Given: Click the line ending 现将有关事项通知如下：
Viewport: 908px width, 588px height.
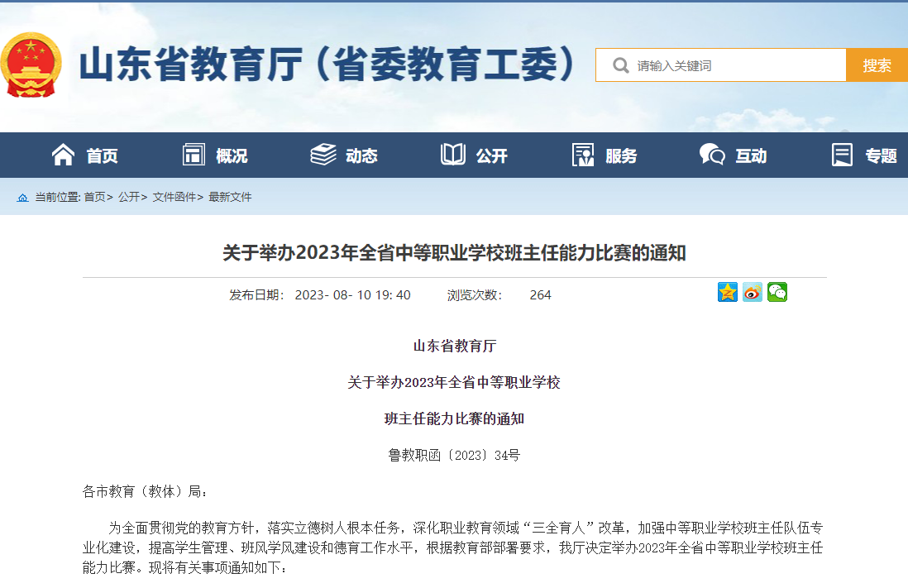Looking at the screenshot, I should tap(184, 567).
